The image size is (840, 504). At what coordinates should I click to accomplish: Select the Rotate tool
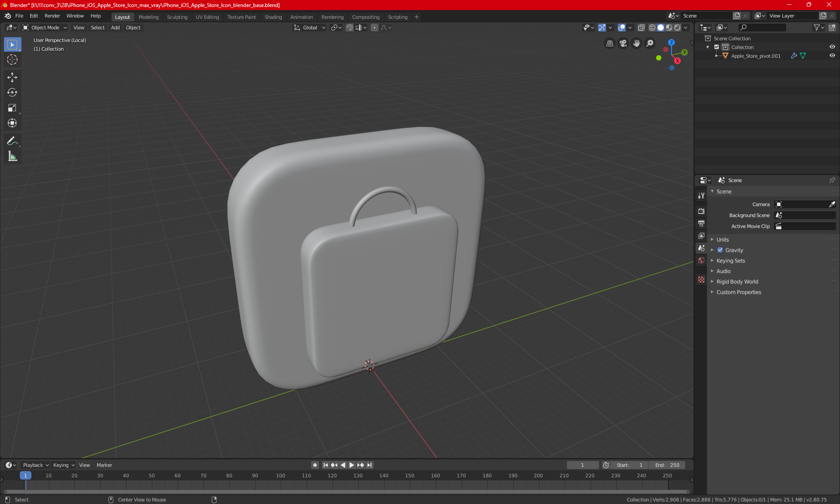(x=12, y=92)
